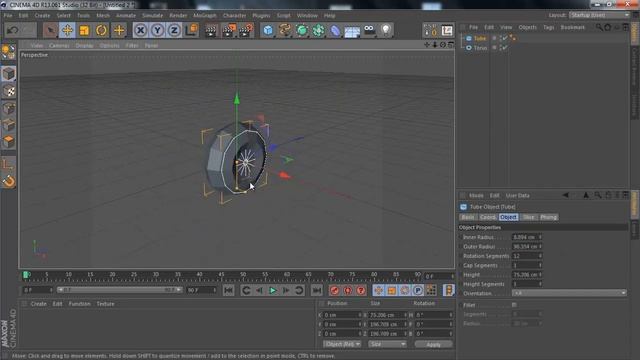Select Points mode in left toolbar

(x=9, y=109)
